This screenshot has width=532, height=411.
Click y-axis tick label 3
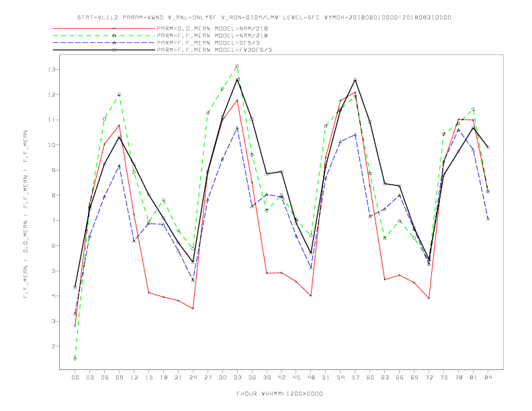[x=53, y=321]
